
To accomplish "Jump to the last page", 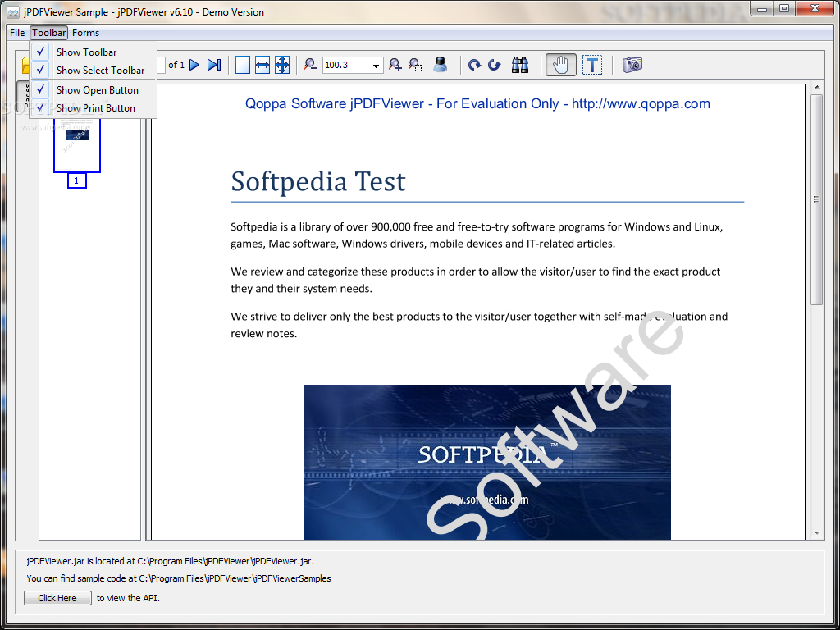I will [x=214, y=65].
